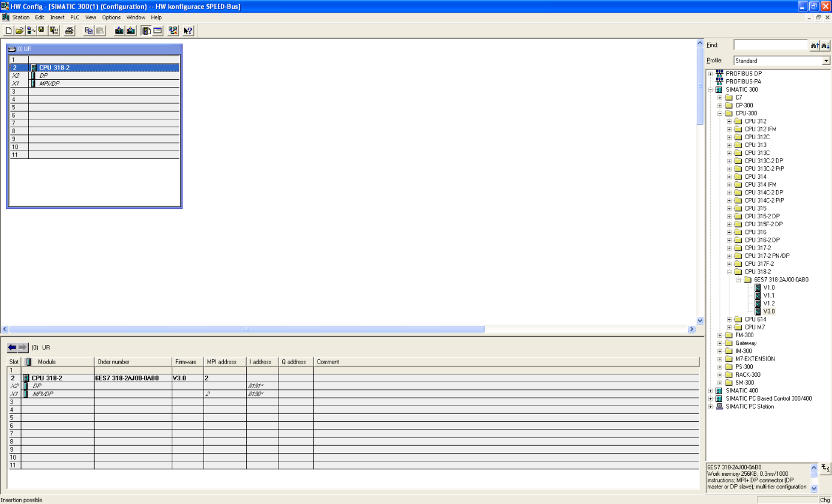Click the catalog info pane pin icon

coord(825,468)
